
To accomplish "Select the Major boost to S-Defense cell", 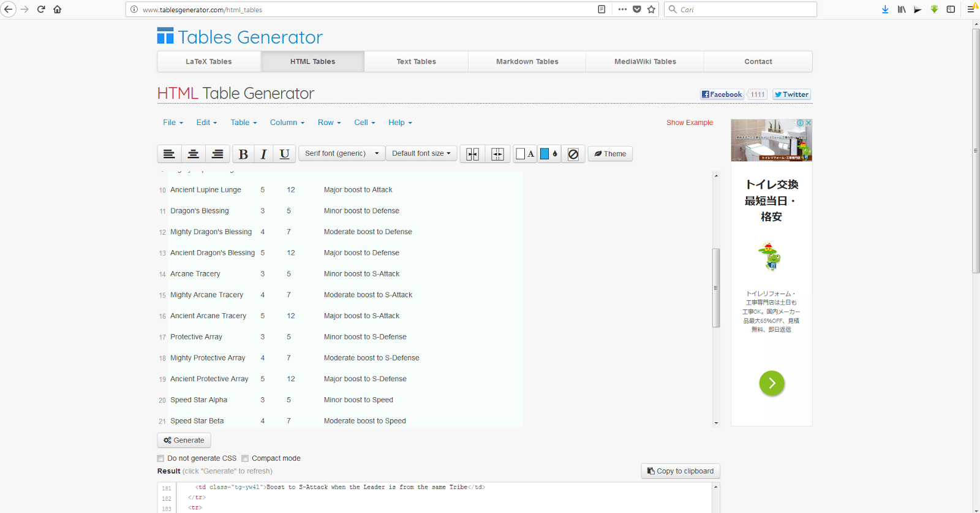I will tap(365, 379).
